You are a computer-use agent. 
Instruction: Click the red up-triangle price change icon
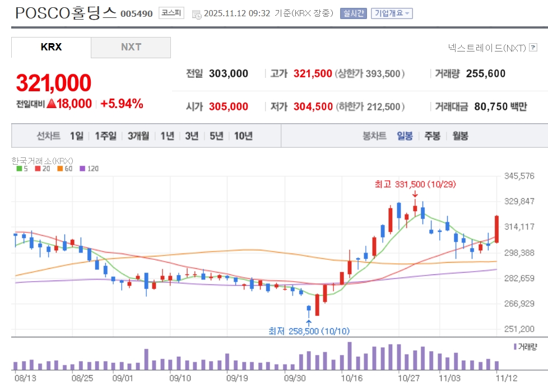(52, 104)
